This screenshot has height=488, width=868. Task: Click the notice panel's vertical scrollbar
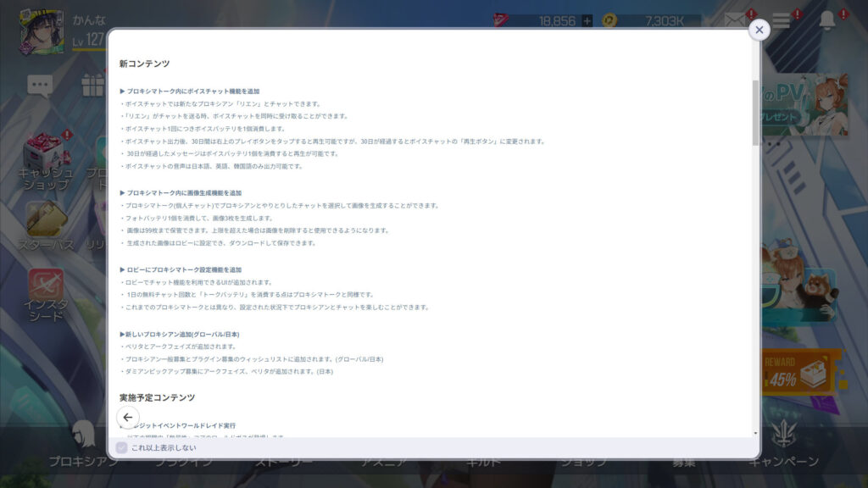(x=755, y=114)
